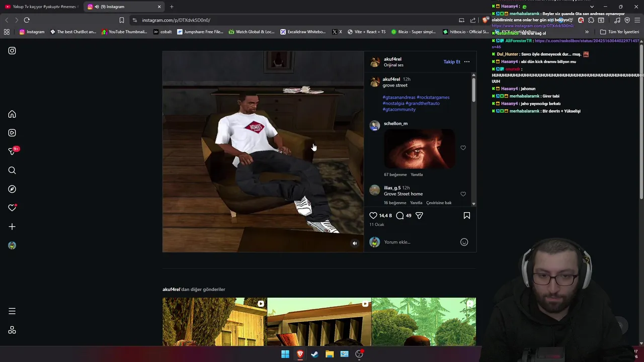644x362 pixels.
Task: Open the #nostalgia hashtag
Action: [393, 104]
